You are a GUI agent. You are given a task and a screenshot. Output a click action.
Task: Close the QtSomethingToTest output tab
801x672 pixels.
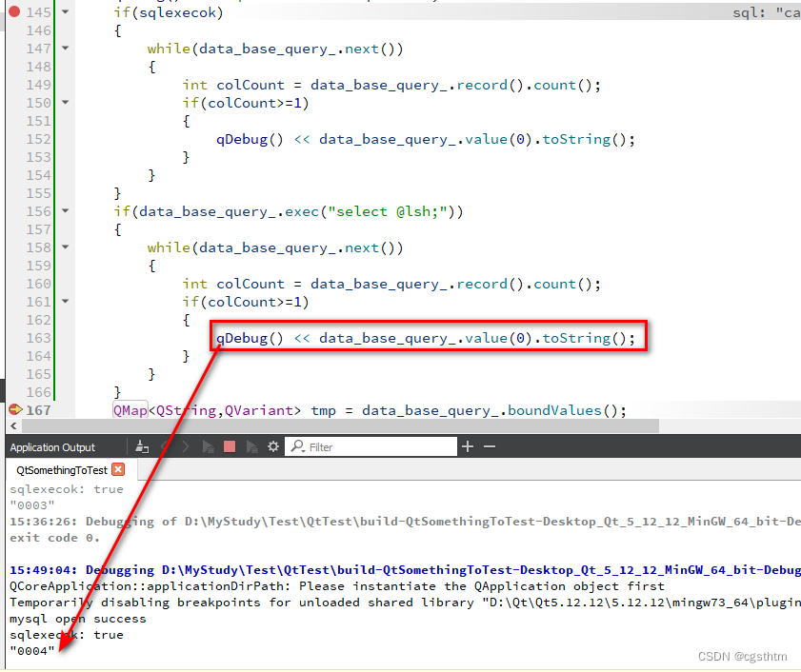coord(118,469)
